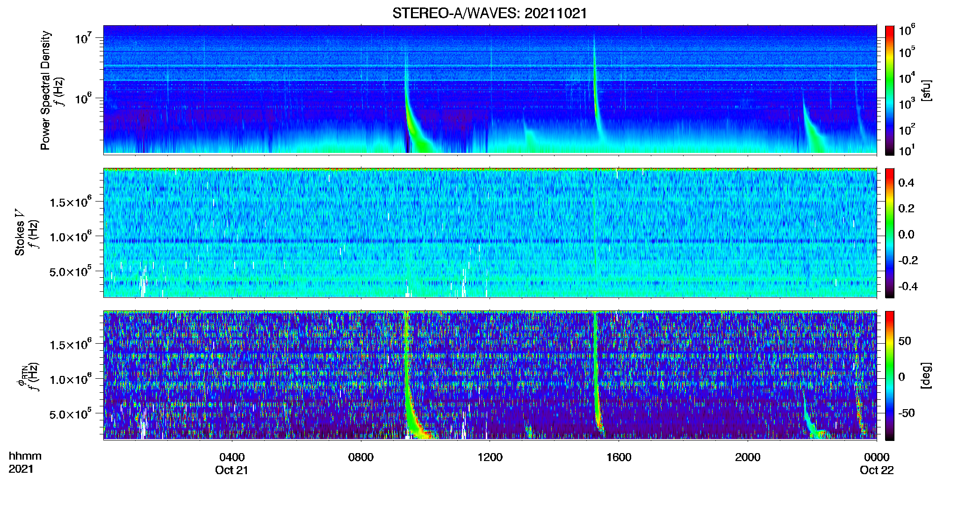Click the 0000 time tick label
980x505 pixels.
(x=877, y=457)
